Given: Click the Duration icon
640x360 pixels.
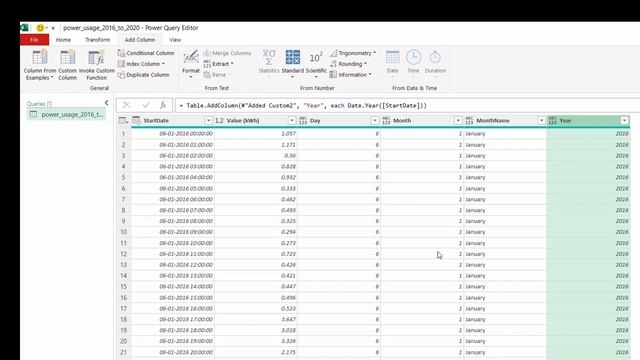Looking at the screenshot, I should [x=435, y=57].
